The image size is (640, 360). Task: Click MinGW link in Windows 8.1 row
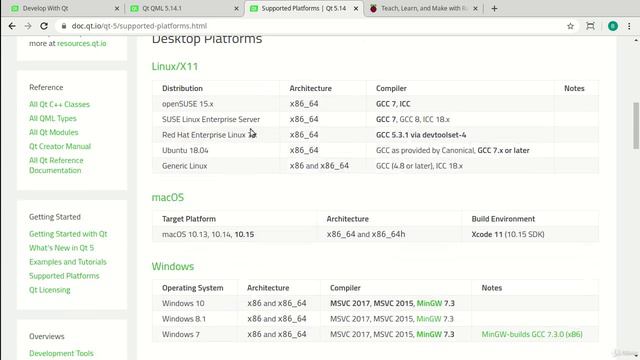(x=429, y=319)
